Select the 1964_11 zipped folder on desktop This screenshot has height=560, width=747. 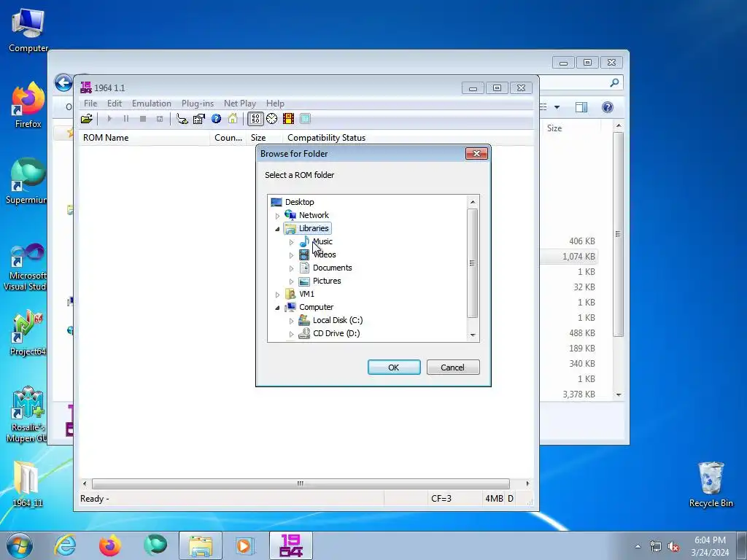[x=28, y=484]
